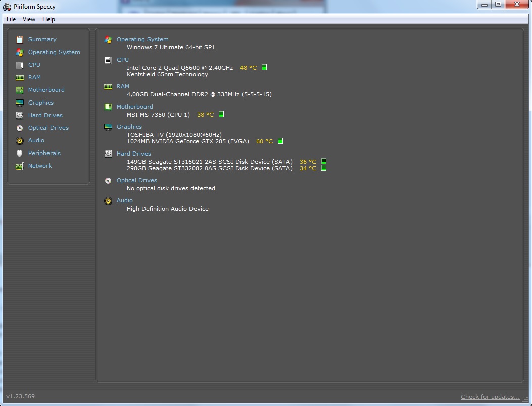Click the Network icon in the sidebar
Viewport: 532px width, 406px height.
click(19, 166)
